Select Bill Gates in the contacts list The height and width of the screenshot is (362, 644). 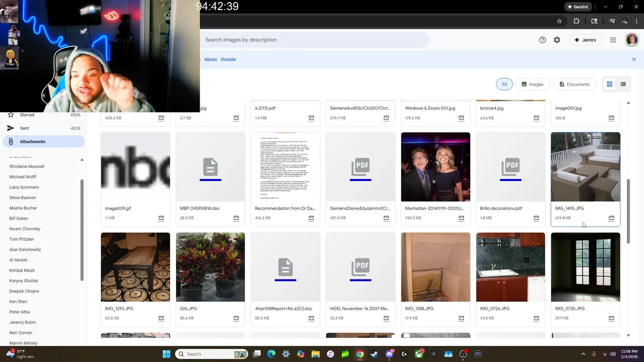pos(19,218)
